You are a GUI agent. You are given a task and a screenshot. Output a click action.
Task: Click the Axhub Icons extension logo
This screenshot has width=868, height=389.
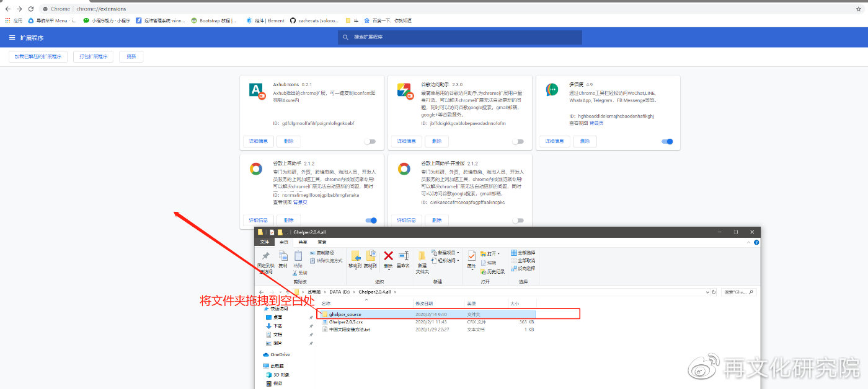pos(257,90)
